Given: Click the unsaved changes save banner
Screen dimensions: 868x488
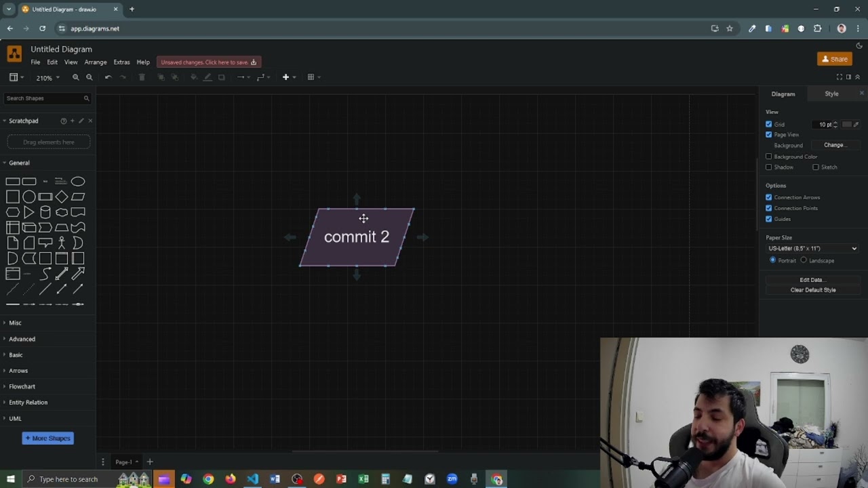Looking at the screenshot, I should pos(209,62).
